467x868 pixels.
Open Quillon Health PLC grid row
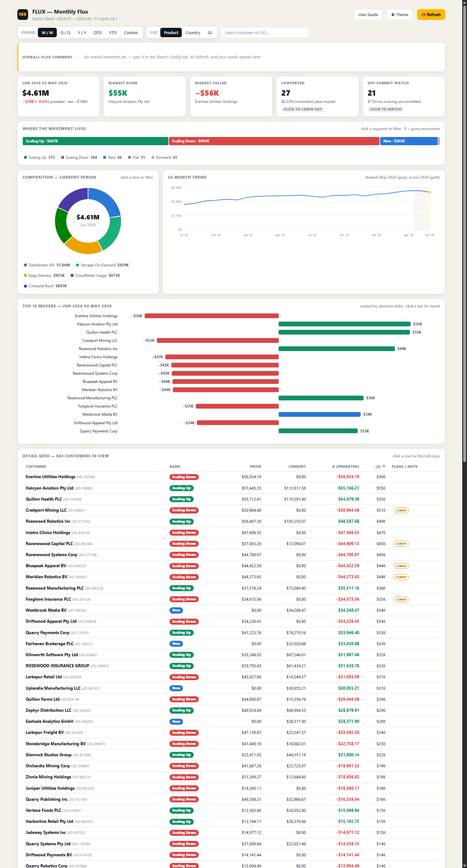pos(231,499)
